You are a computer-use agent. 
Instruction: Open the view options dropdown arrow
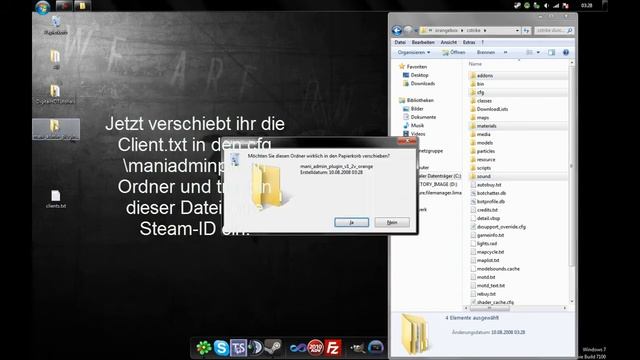click(538, 52)
